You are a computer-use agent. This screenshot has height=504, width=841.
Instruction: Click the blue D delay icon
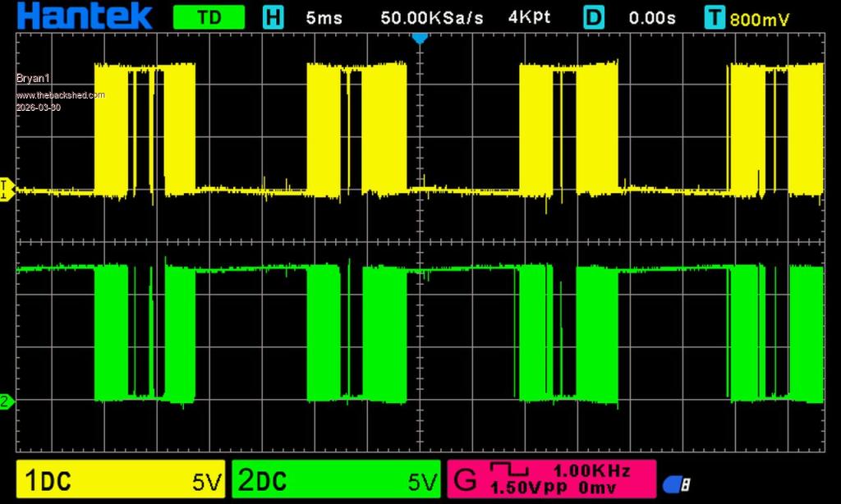click(x=594, y=17)
